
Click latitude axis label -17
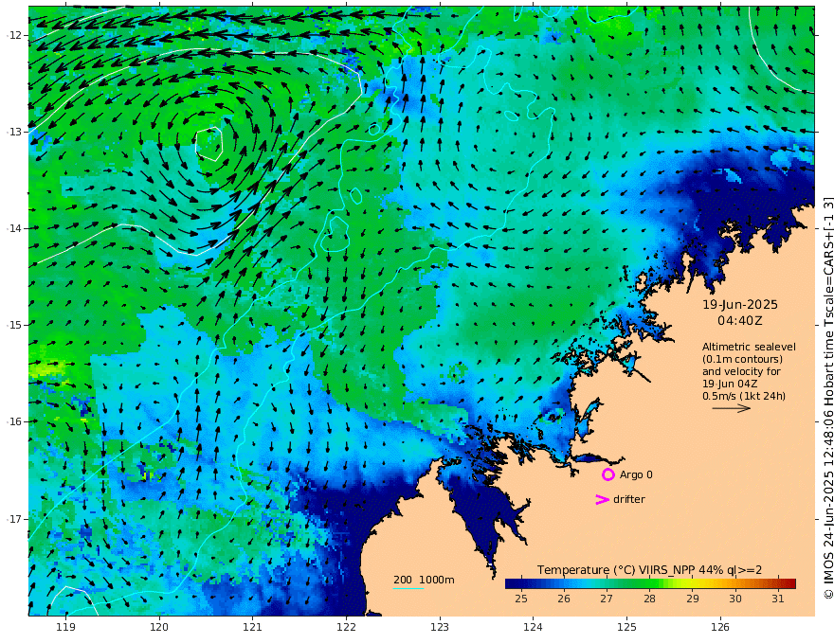14,519
